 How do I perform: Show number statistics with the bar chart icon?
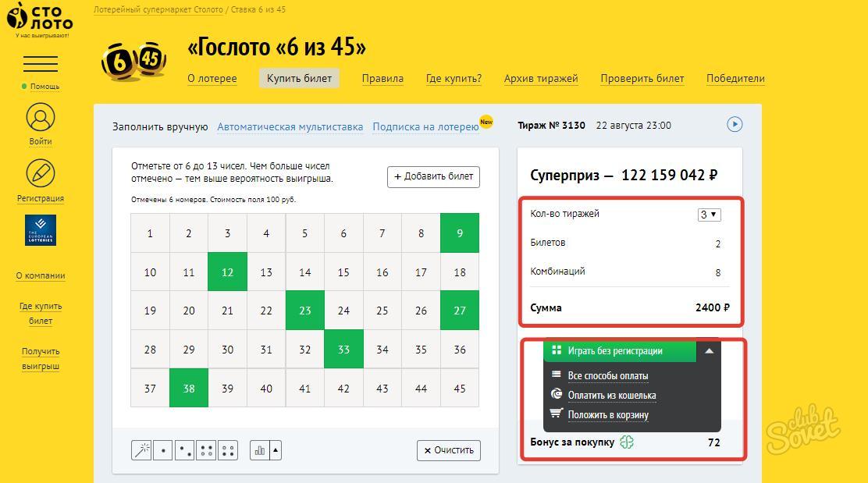point(260,450)
